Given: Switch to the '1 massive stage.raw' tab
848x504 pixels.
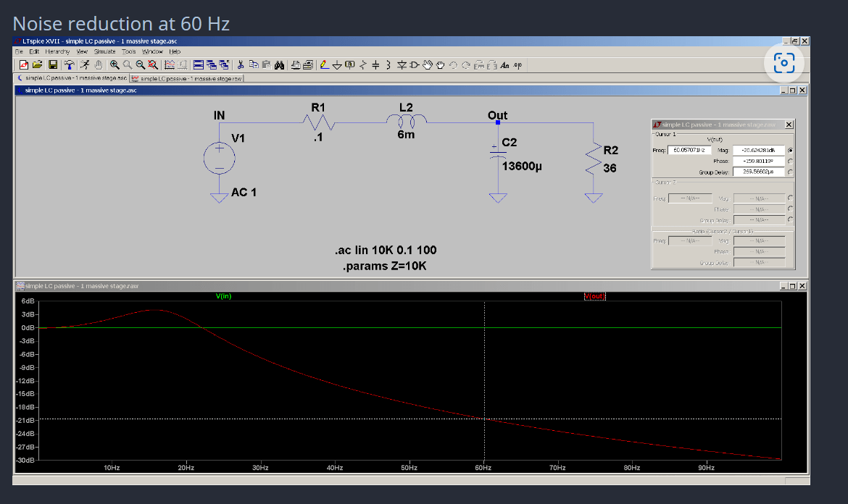Looking at the screenshot, I should point(186,78).
